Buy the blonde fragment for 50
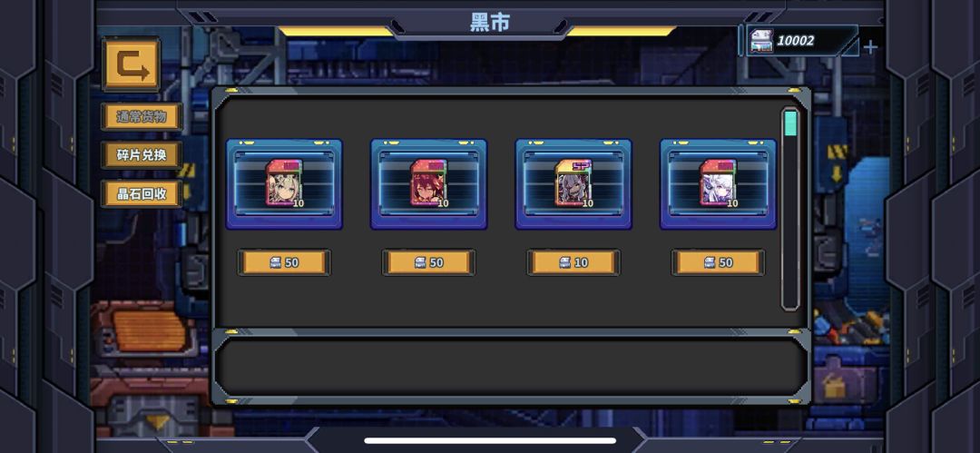The width and height of the screenshot is (980, 453). point(284,262)
